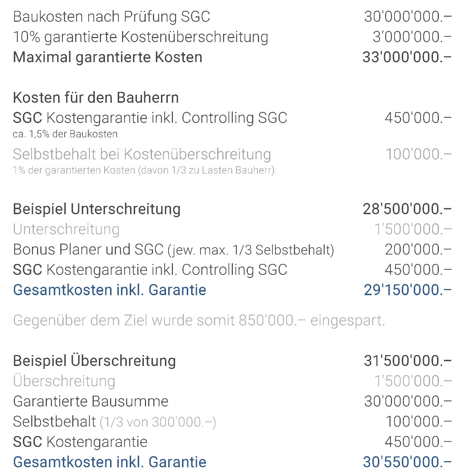Click '10% garantierte Kostenüberschreitung' text
Screen dimensions: 465x476
click(x=141, y=37)
